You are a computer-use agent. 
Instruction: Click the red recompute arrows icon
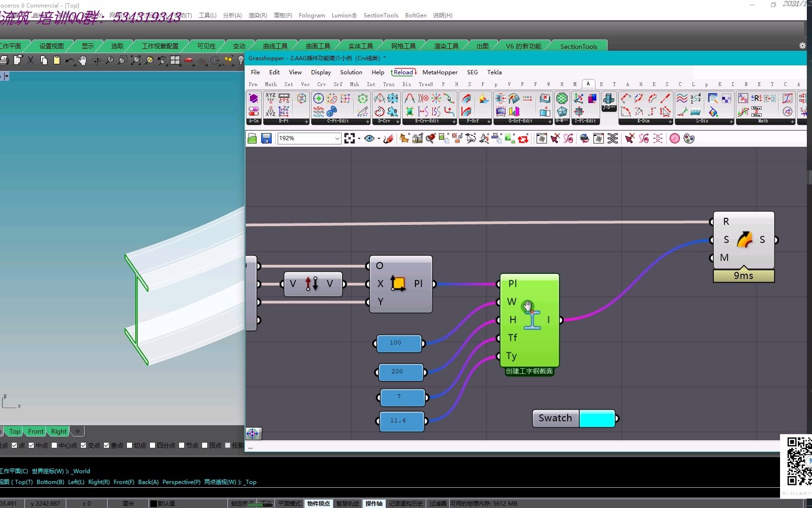[x=523, y=138]
